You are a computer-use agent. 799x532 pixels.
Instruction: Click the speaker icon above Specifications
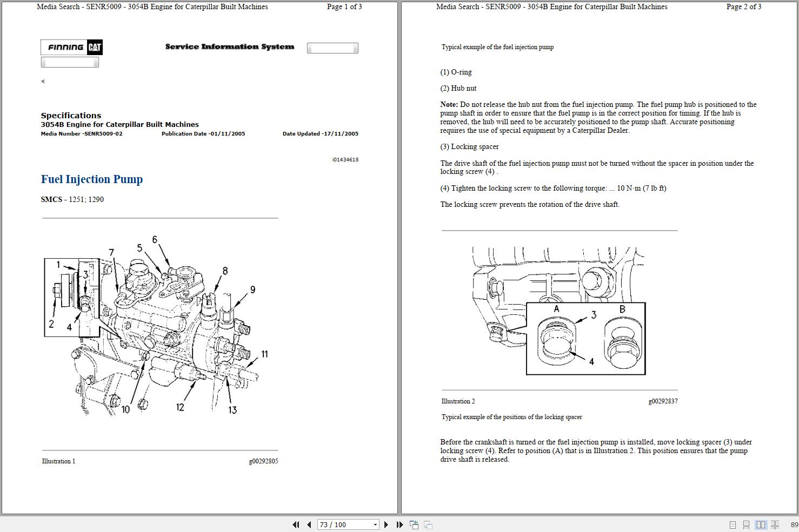[x=42, y=81]
